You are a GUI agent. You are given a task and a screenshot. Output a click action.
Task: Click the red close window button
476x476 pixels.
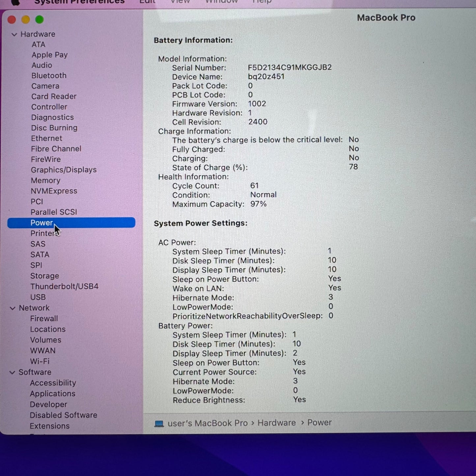[x=12, y=20]
